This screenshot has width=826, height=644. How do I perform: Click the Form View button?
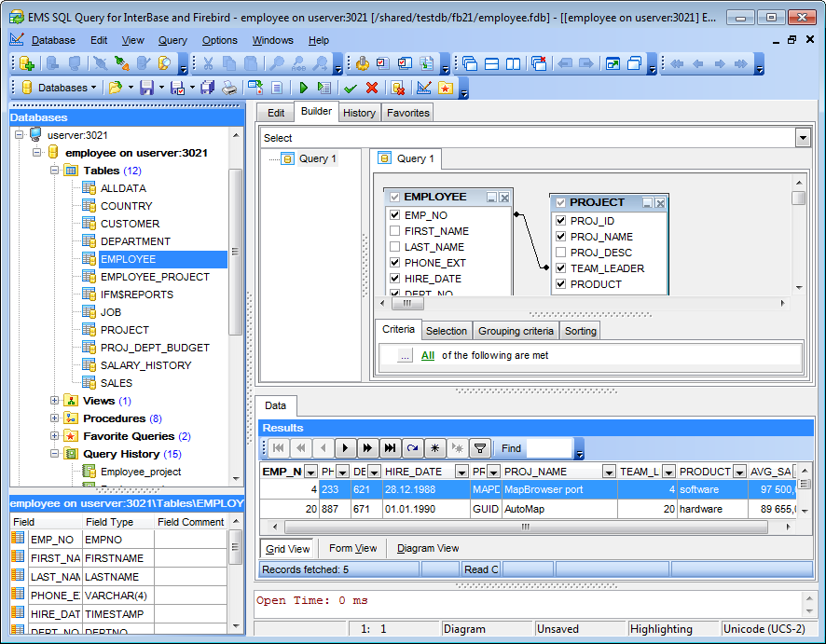[x=352, y=548]
